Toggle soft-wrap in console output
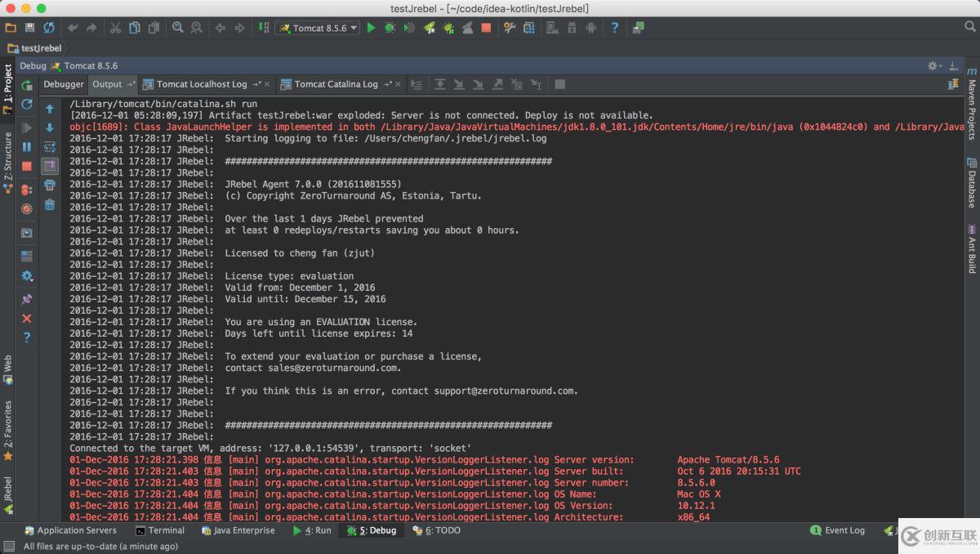This screenshot has height=554, width=980. tap(50, 147)
